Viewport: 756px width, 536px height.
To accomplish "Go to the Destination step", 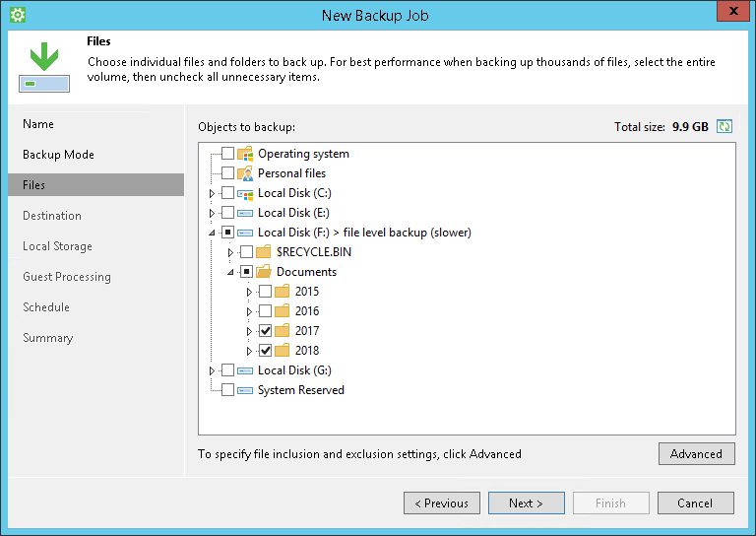I will tap(95, 216).
